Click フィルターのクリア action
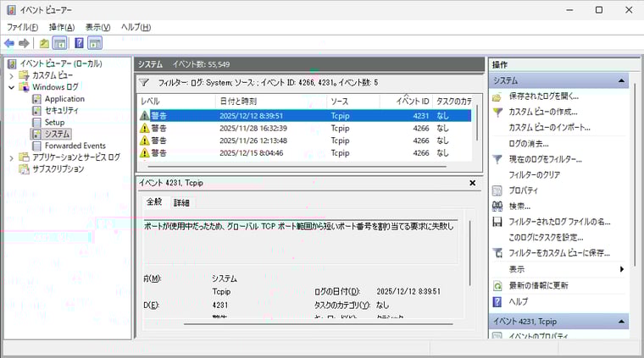Viewport: 644px width, 358px height. point(535,174)
